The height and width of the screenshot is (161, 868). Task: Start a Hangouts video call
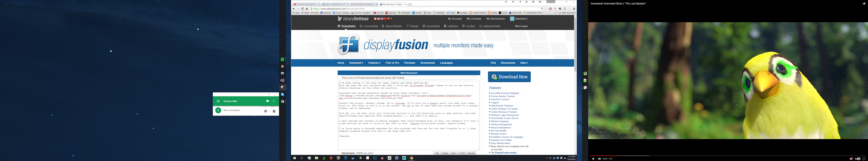coord(268,101)
